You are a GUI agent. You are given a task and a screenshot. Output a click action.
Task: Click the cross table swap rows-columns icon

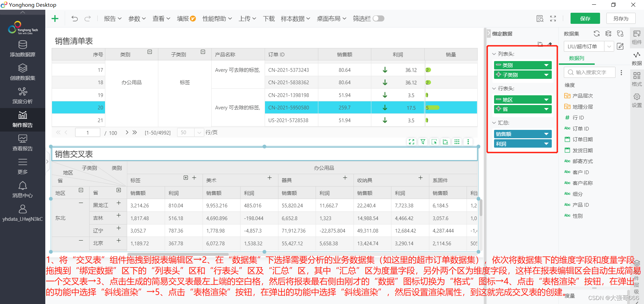(445, 142)
